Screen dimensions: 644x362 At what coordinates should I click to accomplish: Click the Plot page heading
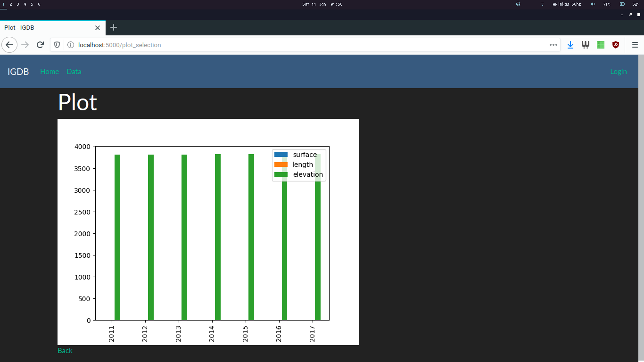coord(77,102)
